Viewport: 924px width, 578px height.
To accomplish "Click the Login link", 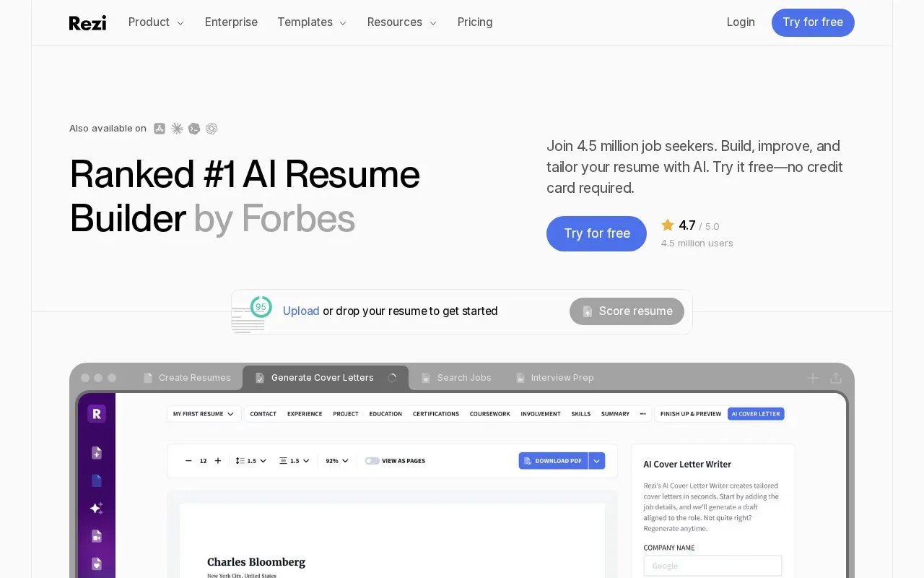I will click(x=741, y=22).
